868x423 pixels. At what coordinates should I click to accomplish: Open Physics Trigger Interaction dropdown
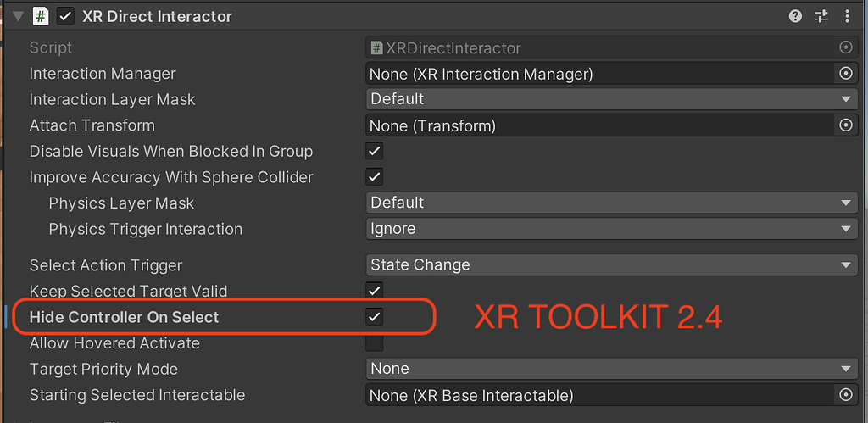(611, 229)
